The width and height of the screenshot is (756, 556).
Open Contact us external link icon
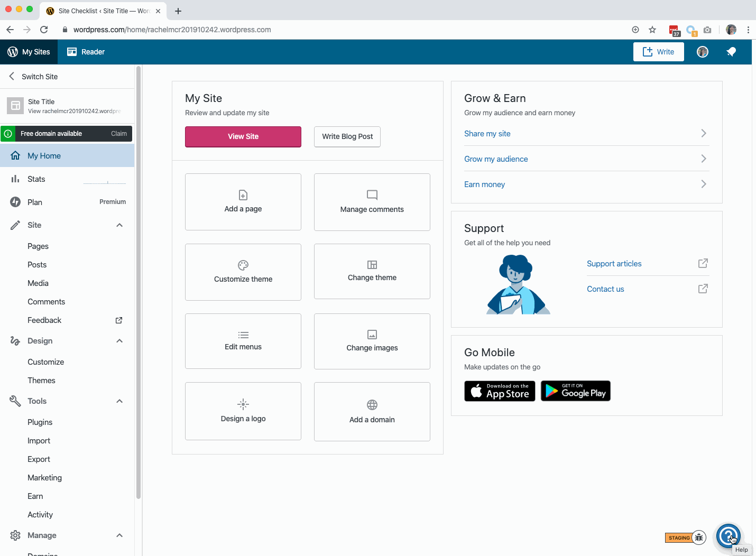tap(703, 289)
